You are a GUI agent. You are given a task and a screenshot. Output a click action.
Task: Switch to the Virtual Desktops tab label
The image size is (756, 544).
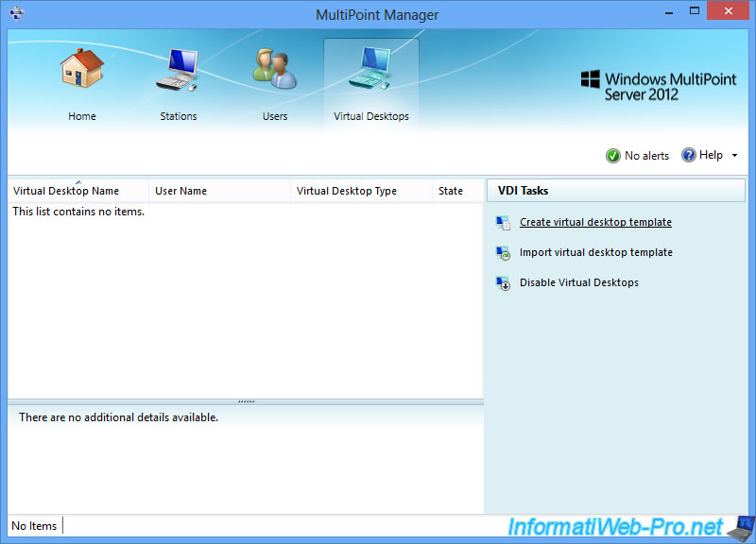click(x=371, y=116)
